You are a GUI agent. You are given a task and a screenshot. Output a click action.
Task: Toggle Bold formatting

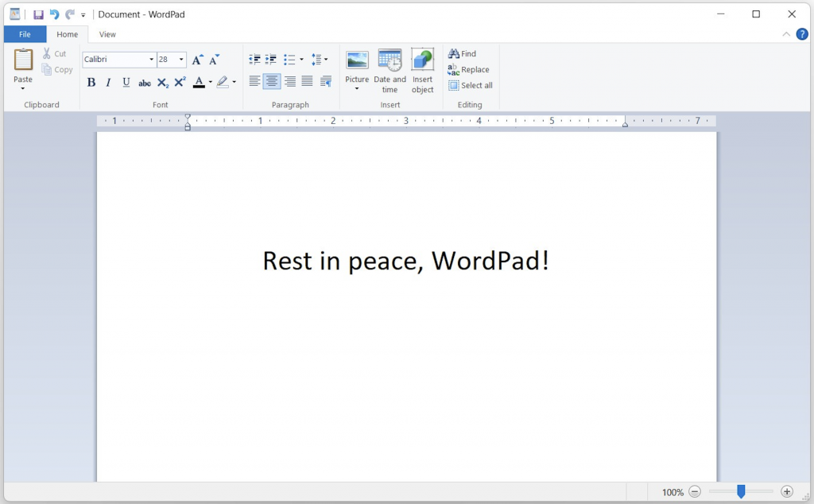91,82
